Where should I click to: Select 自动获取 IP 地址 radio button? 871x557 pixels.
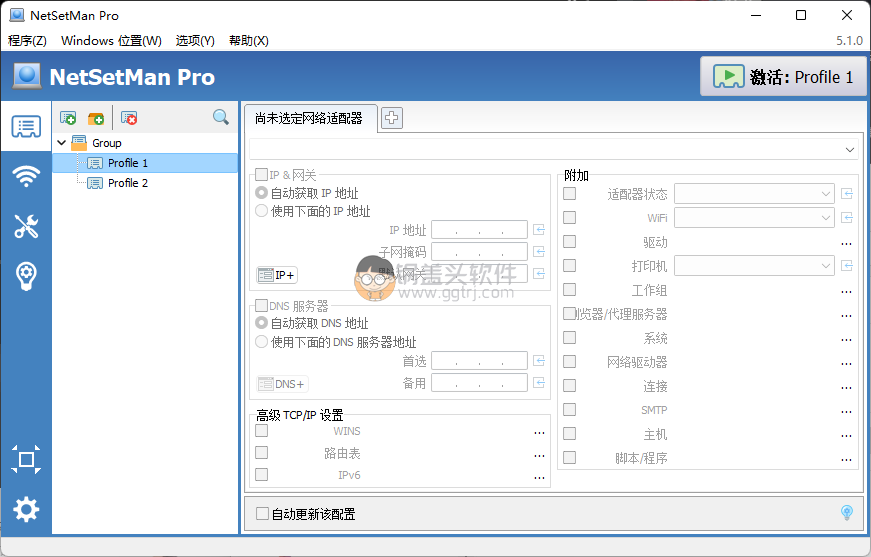(x=262, y=193)
